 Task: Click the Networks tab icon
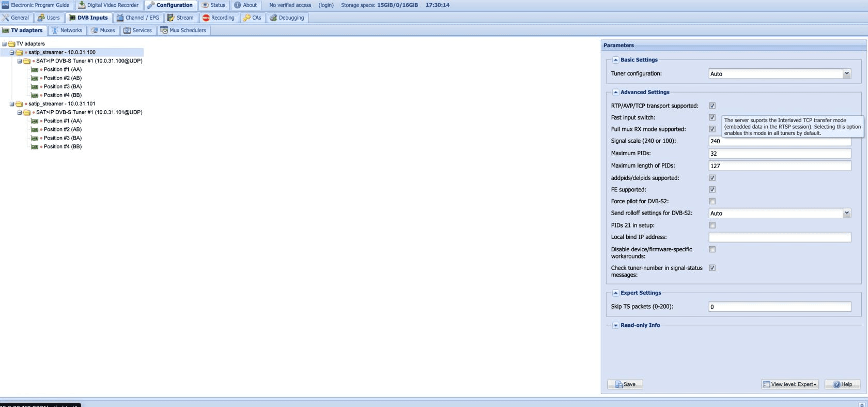[x=55, y=31]
